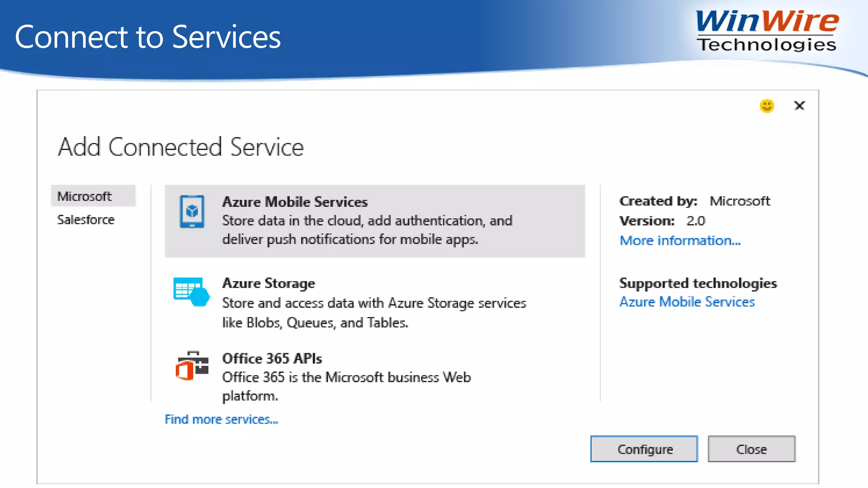Select the Azure Mobile Services title
Image resolution: width=868 pixels, height=488 pixels.
(295, 202)
